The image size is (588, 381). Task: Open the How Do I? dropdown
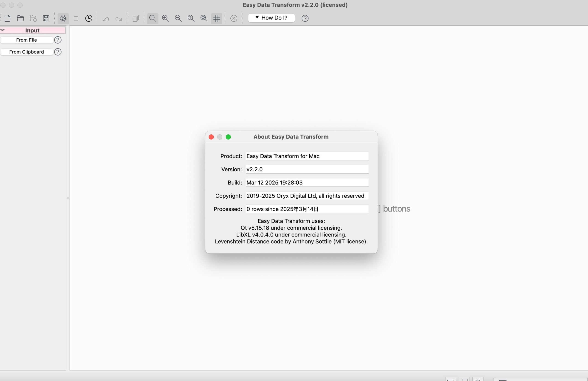(x=271, y=18)
